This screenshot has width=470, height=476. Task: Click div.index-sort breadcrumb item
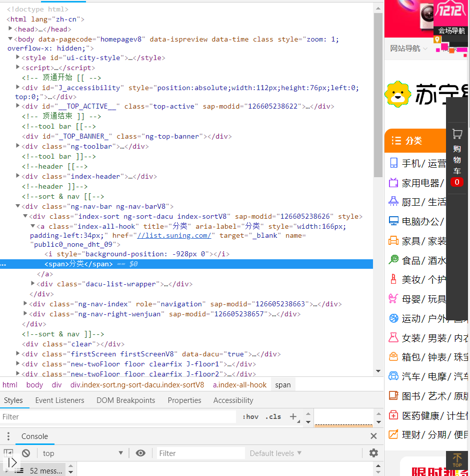(137, 385)
